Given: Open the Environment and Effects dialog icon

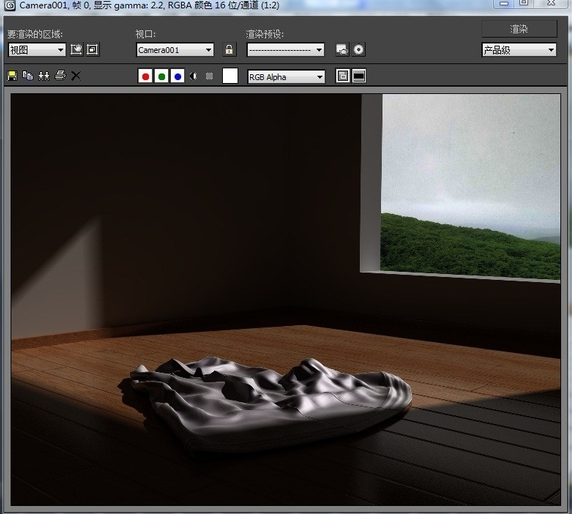Looking at the screenshot, I should point(359,50).
